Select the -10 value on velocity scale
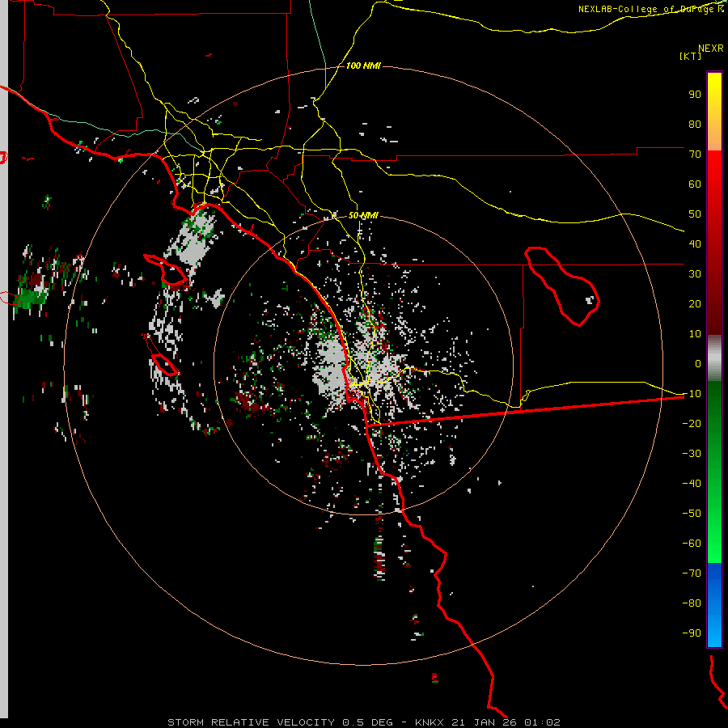 [x=692, y=394]
